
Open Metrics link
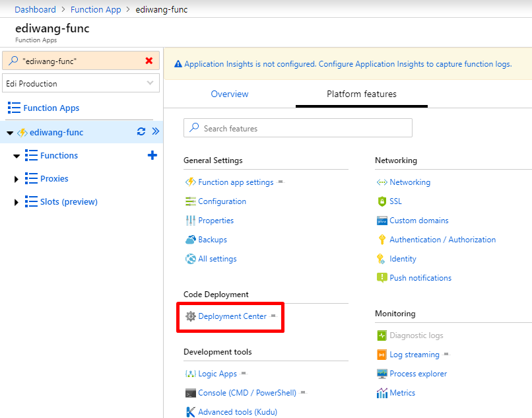(403, 393)
